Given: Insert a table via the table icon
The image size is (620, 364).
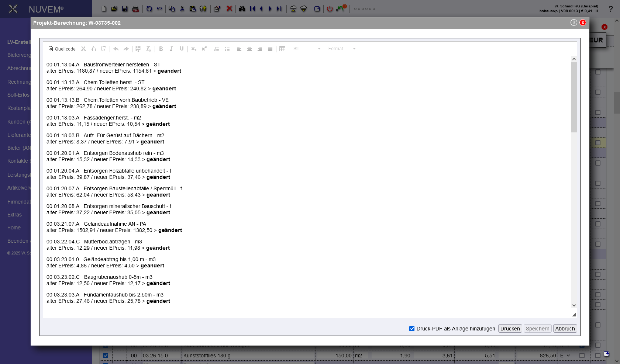Looking at the screenshot, I should (x=282, y=49).
